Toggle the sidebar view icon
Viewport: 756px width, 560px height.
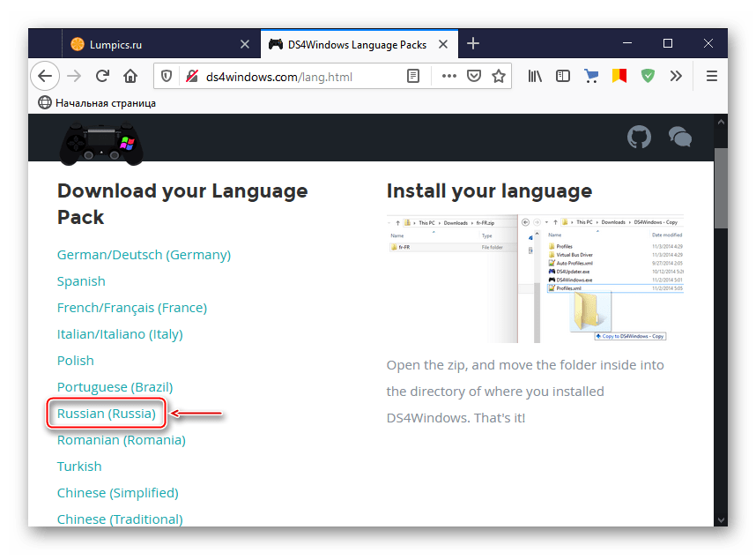[563, 76]
